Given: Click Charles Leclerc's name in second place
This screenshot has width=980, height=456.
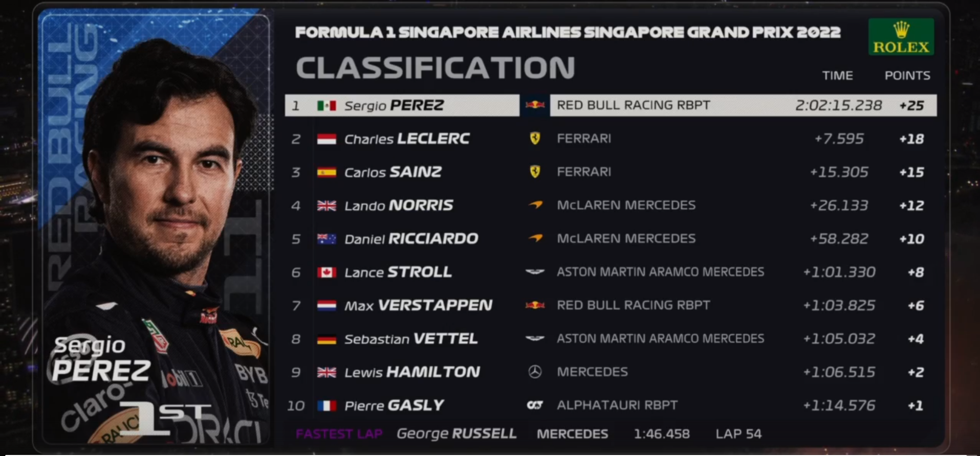Looking at the screenshot, I should pyautogui.click(x=407, y=139).
